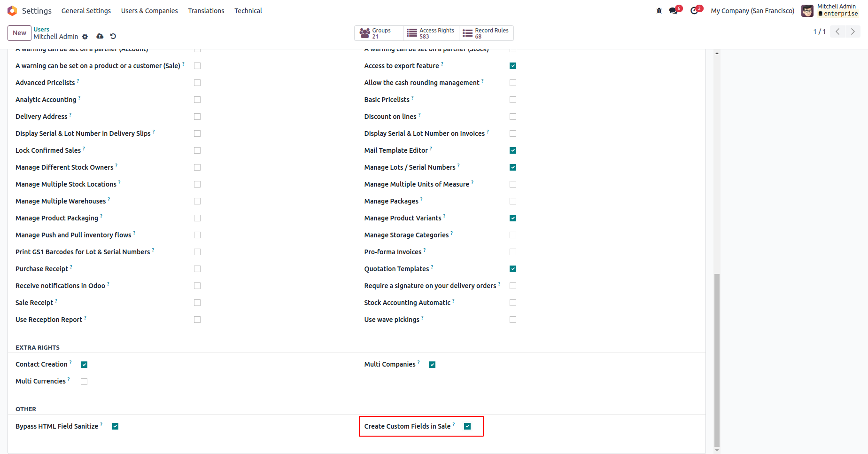The height and width of the screenshot is (454, 868).
Task: Uncheck Create Custom Fields in Sale
Action: tap(467, 426)
